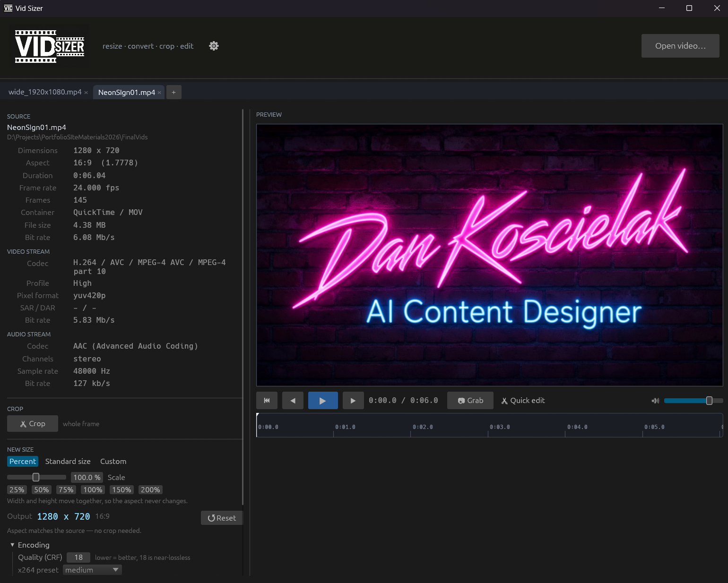Open settings via the gear icon
This screenshot has width=728, height=583.
click(214, 46)
